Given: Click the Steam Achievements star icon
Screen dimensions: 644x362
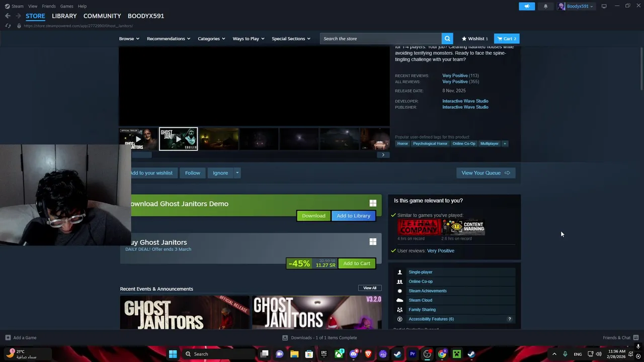Looking at the screenshot, I should click(400, 291).
